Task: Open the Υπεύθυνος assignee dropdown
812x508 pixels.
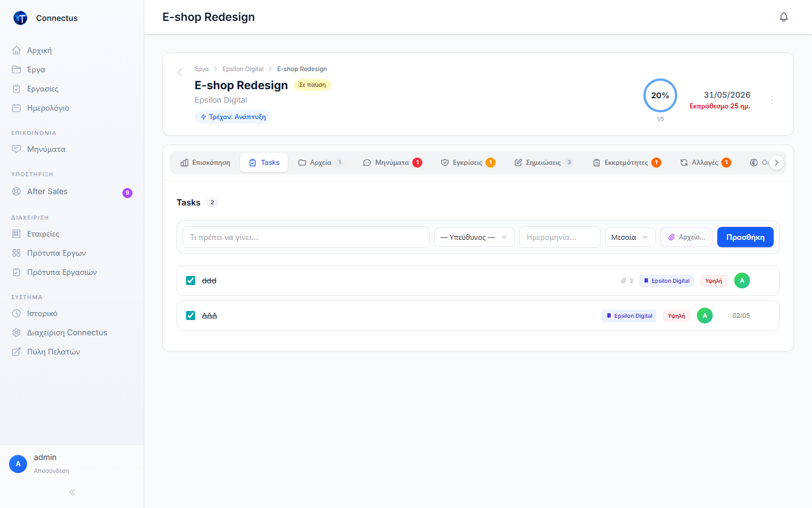Action: pyautogui.click(x=474, y=237)
